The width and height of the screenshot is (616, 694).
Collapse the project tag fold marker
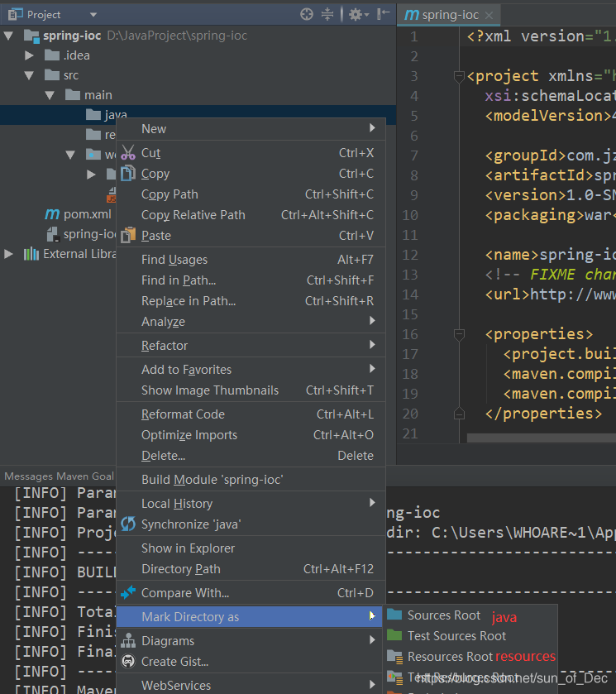[460, 76]
